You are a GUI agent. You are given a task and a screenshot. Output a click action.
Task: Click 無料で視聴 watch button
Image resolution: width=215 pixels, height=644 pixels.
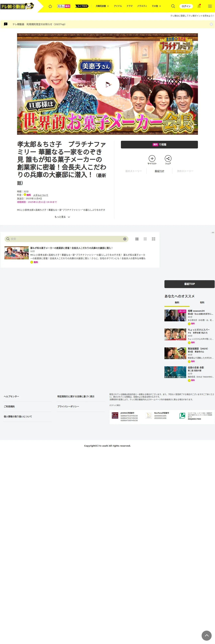[x=159, y=144]
